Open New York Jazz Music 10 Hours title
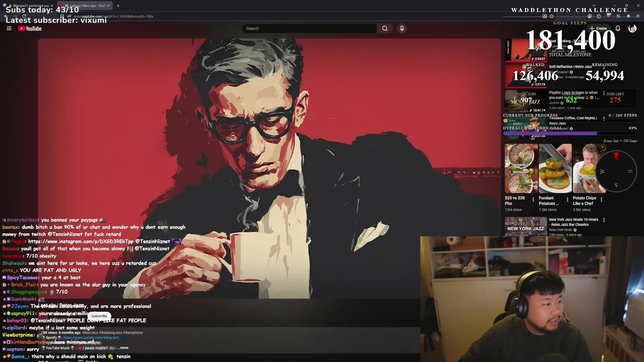The image size is (644, 362). [x=574, y=222]
